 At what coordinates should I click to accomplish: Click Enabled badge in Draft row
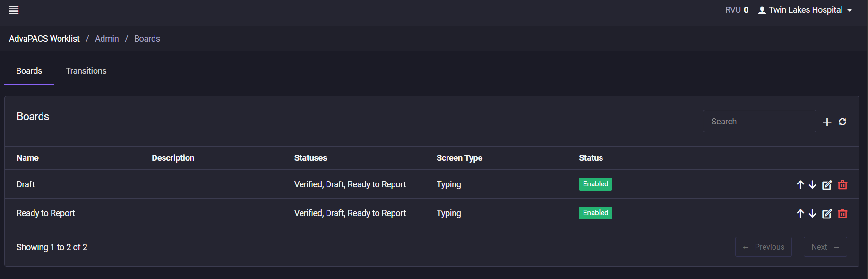[x=595, y=184]
